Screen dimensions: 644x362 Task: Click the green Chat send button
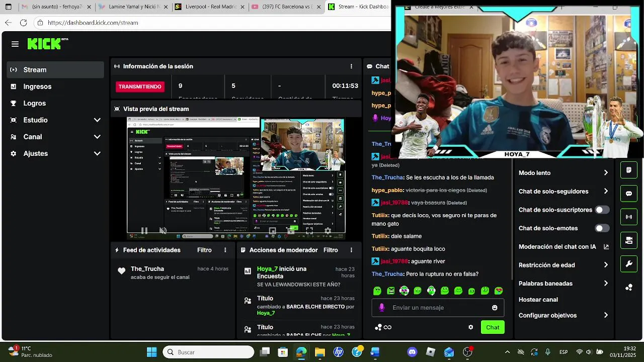[493, 327]
